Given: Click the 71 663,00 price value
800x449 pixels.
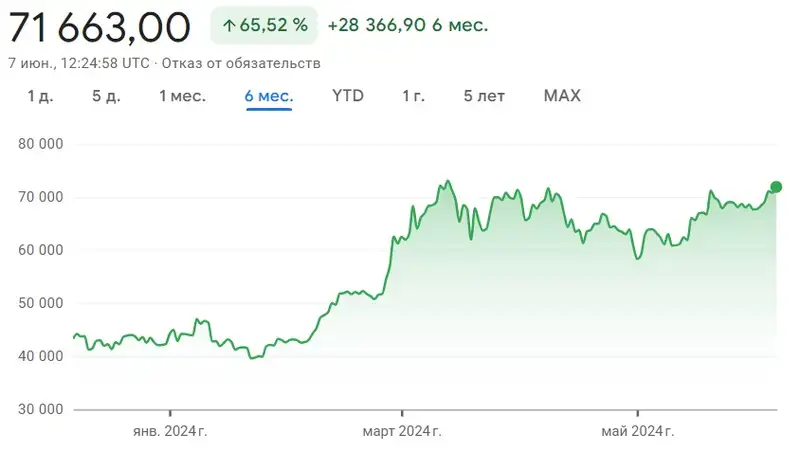Looking at the screenshot, I should tap(100, 27).
